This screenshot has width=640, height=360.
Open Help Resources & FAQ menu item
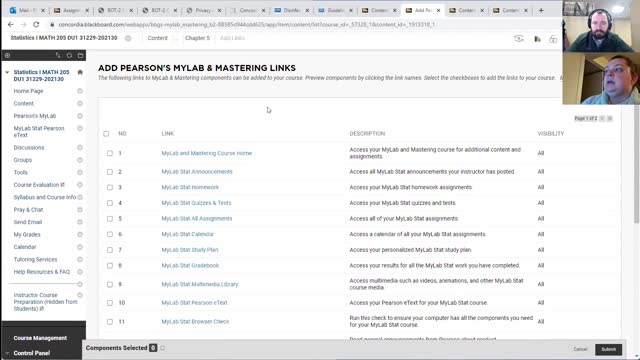pos(42,272)
